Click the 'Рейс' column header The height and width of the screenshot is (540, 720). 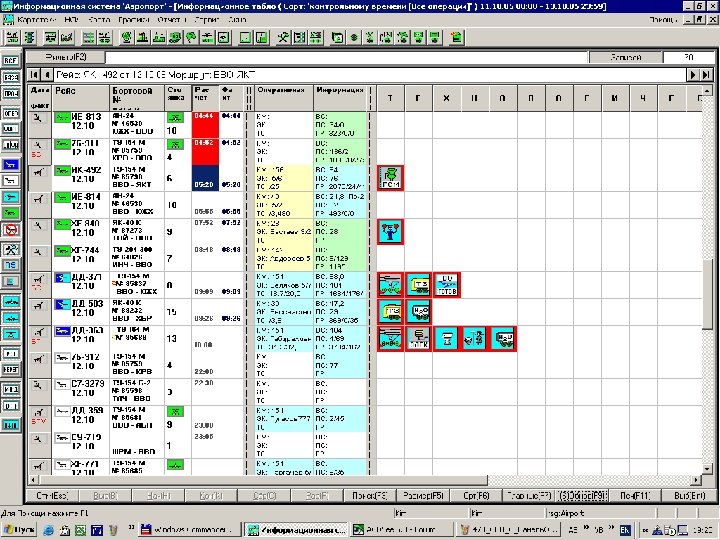[81, 97]
